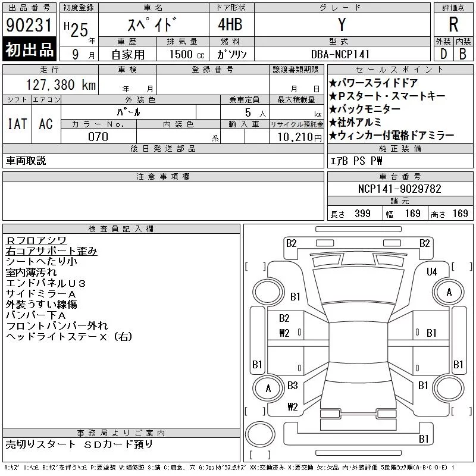Screen dimensions: 476x476
Task: Click the Rフロアシワ underlined note
Action: (36, 240)
